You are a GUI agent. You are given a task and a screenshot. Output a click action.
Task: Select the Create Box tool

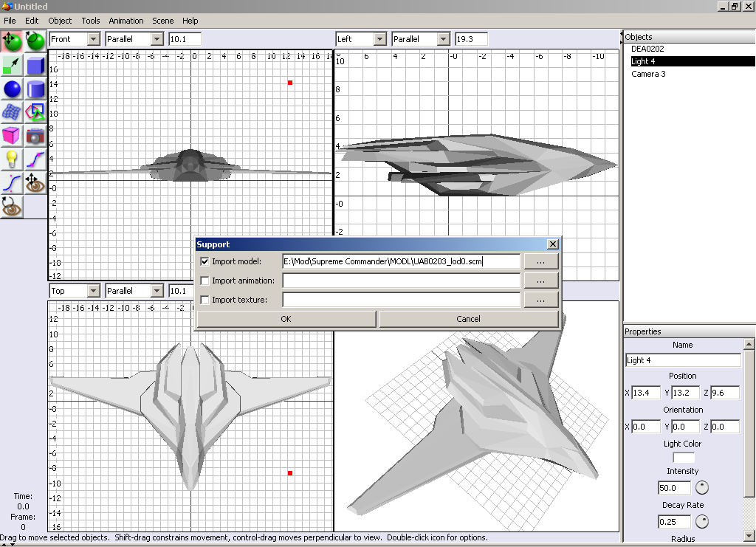[35, 66]
